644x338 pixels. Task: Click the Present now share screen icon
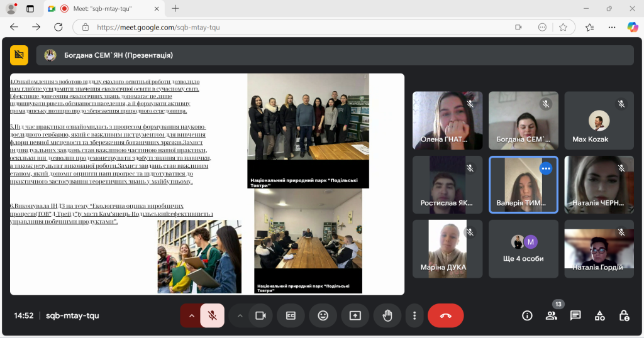pyautogui.click(x=355, y=315)
